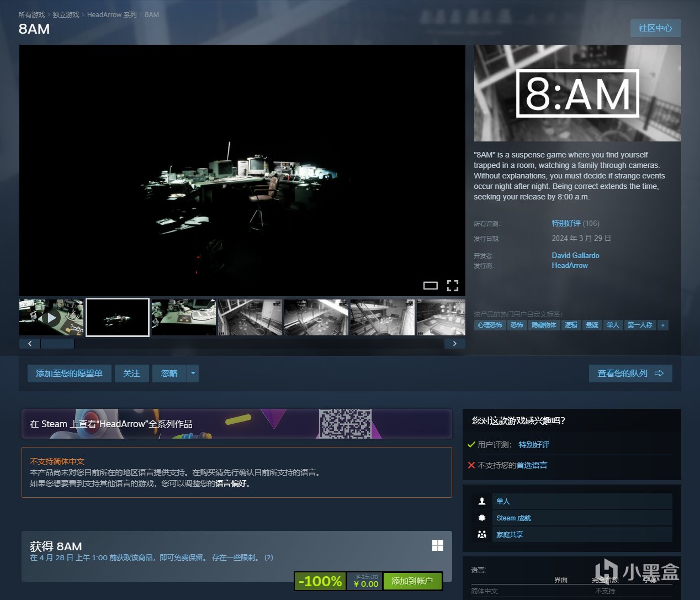The height and width of the screenshot is (600, 700).
Task: Click the single-player person icon
Action: (x=482, y=501)
